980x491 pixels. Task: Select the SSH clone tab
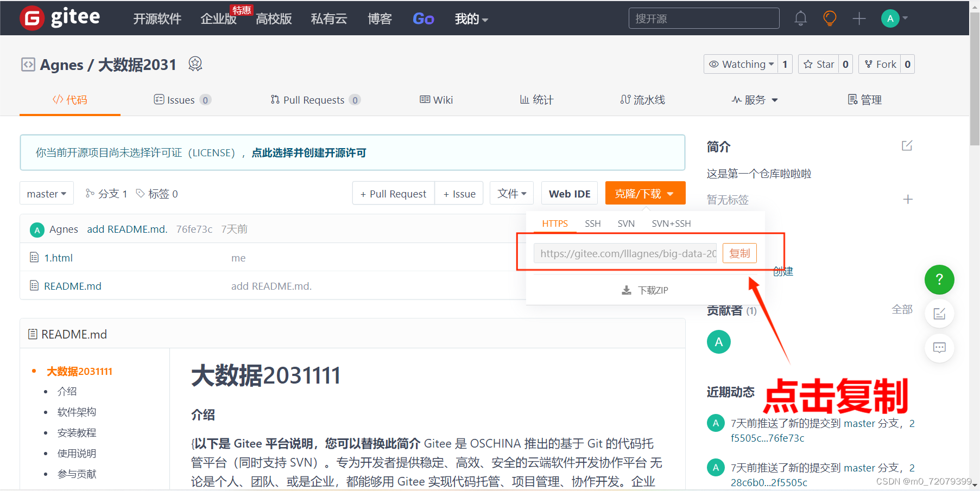point(593,224)
